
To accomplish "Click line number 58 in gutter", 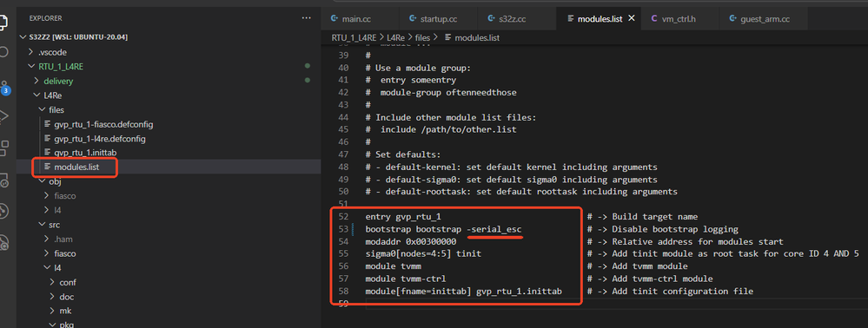I will pos(342,291).
